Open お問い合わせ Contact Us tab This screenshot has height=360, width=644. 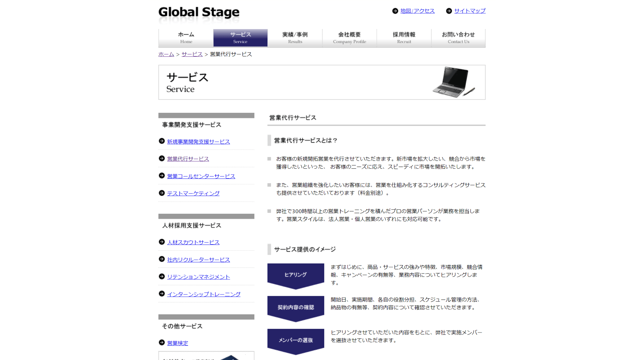458,38
